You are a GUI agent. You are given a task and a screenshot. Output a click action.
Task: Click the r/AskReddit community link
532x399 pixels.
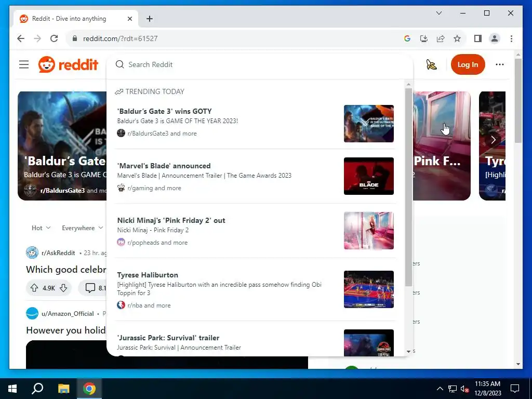(58, 253)
